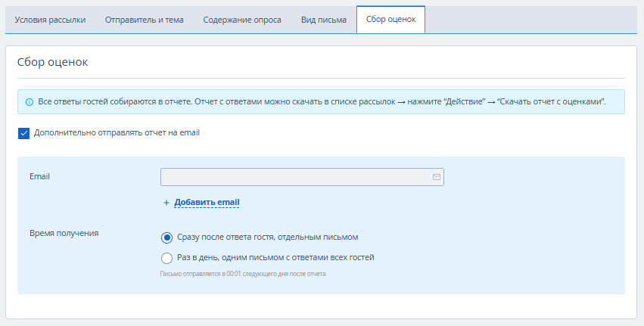Viewport: 644px width, 326px height.
Task: Toggle the Дополнительно отправлять отчет на email checkbox
Action: 23,133
